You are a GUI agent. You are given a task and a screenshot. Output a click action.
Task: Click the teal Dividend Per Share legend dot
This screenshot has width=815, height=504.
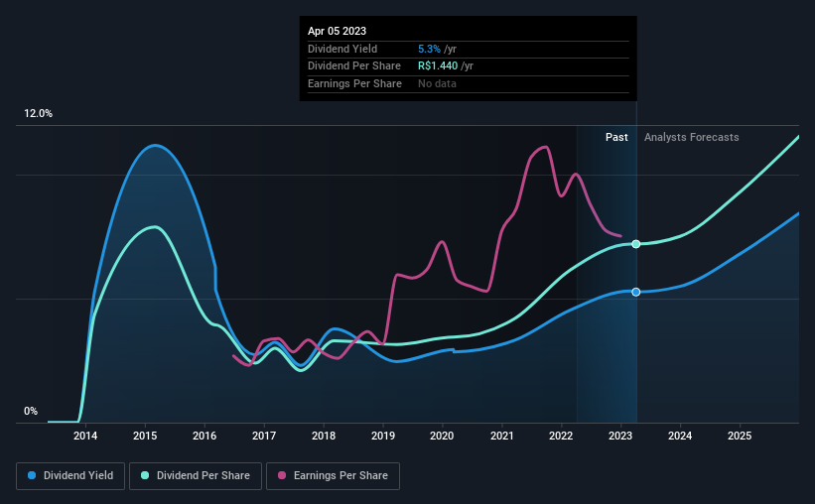click(145, 475)
